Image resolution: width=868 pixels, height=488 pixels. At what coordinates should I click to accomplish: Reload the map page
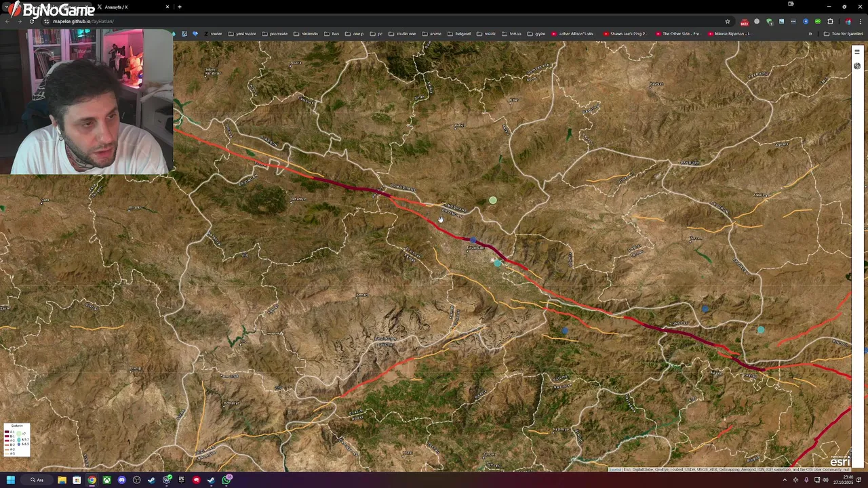[32, 21]
